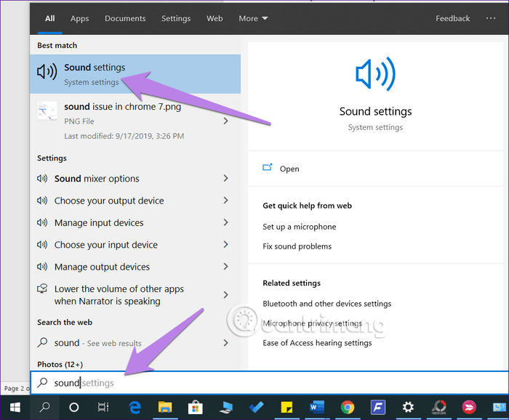Switch to the Web tab

point(215,18)
